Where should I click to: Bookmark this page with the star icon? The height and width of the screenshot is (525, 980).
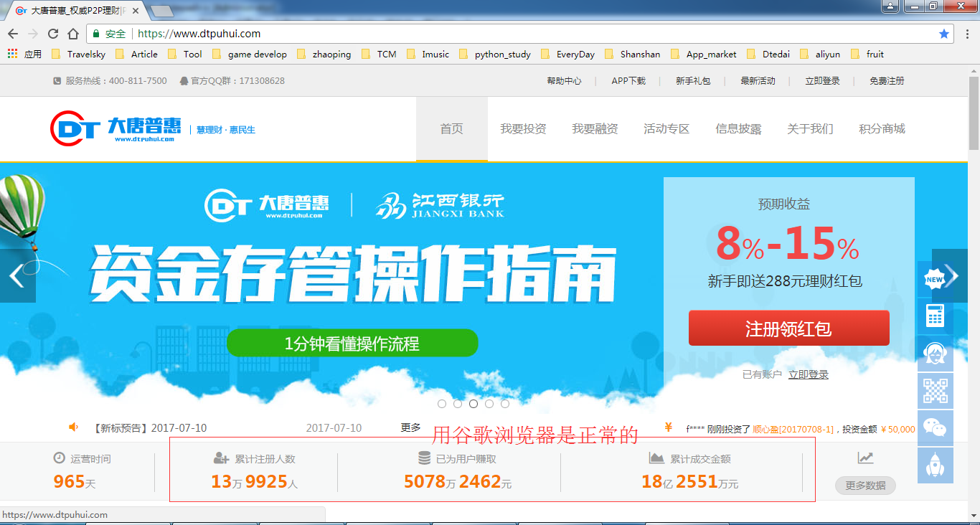944,34
